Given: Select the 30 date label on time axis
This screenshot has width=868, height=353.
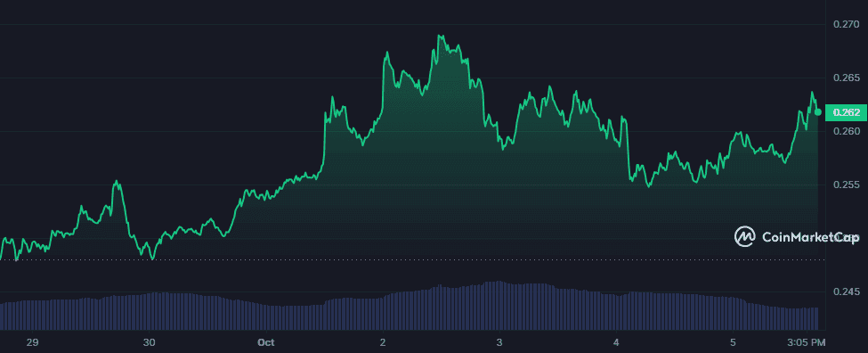Looking at the screenshot, I should (x=149, y=342).
